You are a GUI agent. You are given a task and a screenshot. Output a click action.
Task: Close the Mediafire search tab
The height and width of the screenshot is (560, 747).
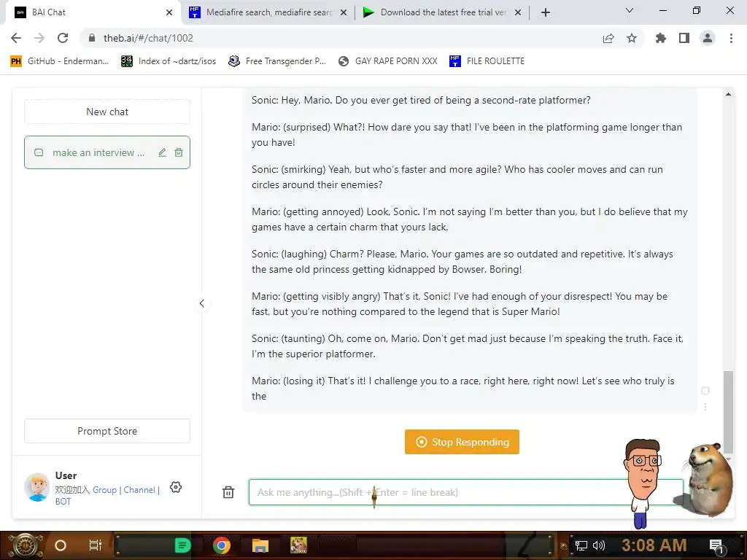344,12
